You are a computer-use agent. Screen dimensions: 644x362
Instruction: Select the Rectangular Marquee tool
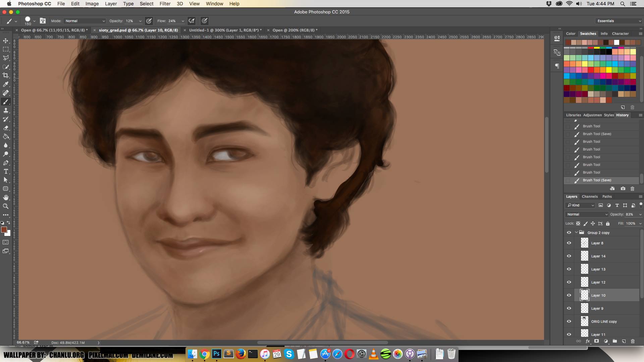(x=6, y=49)
